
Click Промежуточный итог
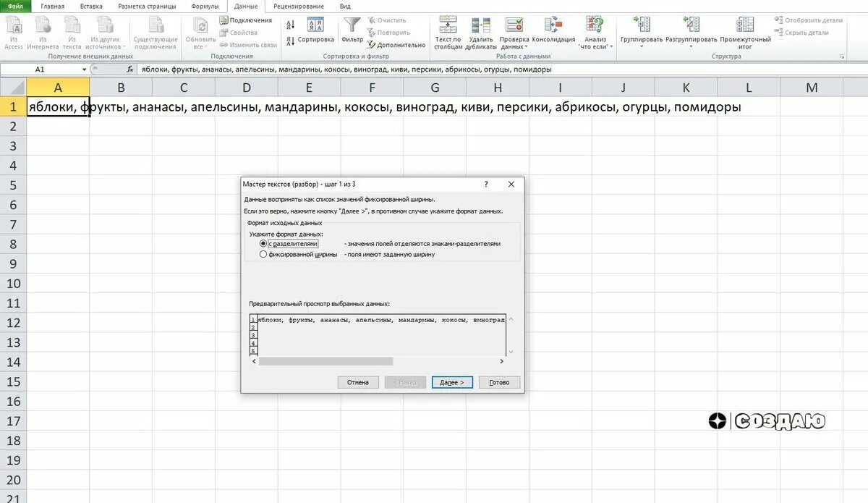click(x=745, y=33)
